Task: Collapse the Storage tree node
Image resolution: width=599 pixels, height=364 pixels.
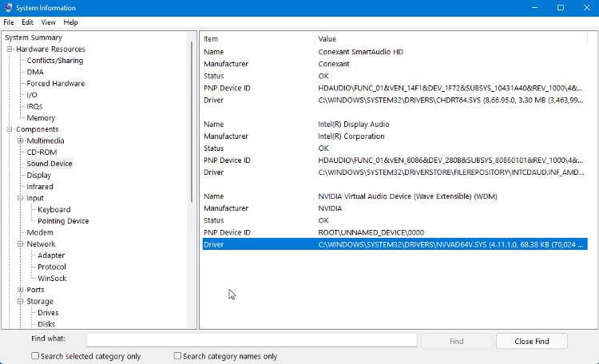Action: 21,302
